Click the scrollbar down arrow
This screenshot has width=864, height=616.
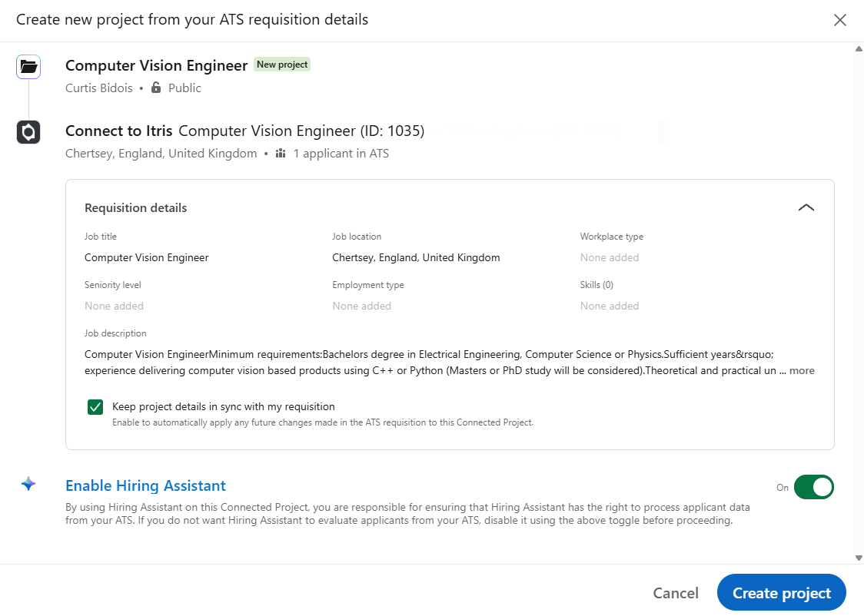[859, 558]
